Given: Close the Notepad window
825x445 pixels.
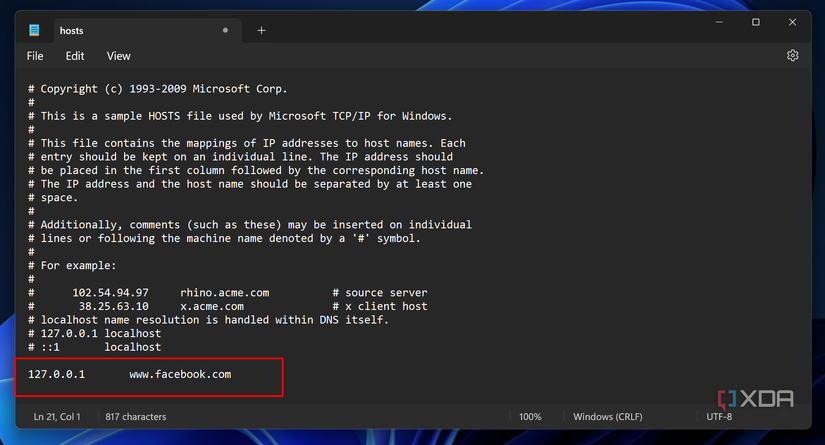Looking at the screenshot, I should (792, 22).
